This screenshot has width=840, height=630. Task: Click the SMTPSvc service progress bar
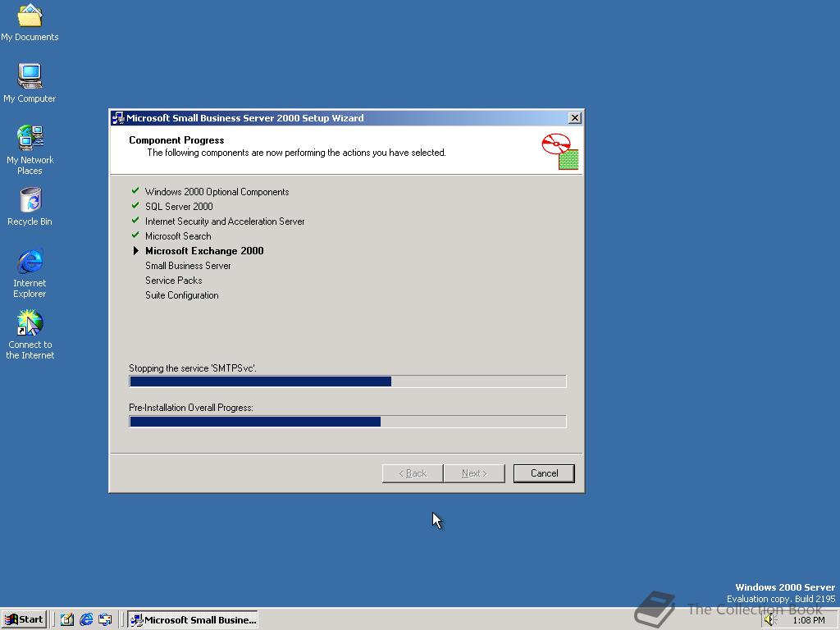coord(348,381)
